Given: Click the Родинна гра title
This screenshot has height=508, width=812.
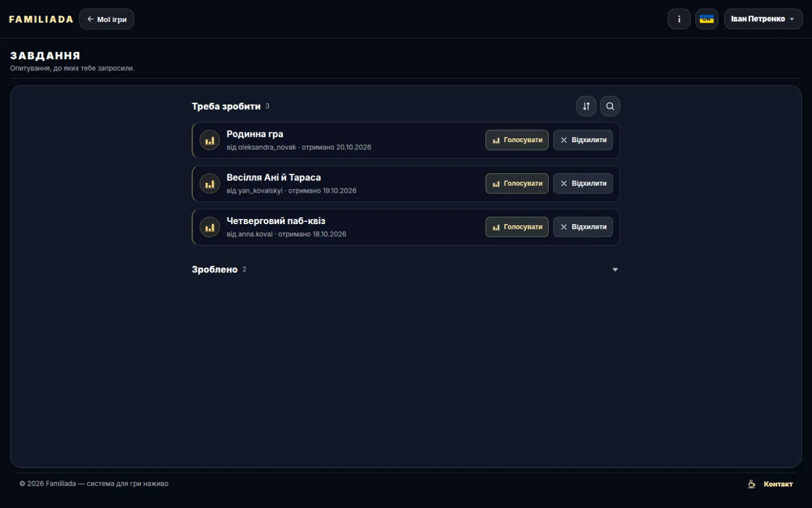Looking at the screenshot, I should [255, 134].
